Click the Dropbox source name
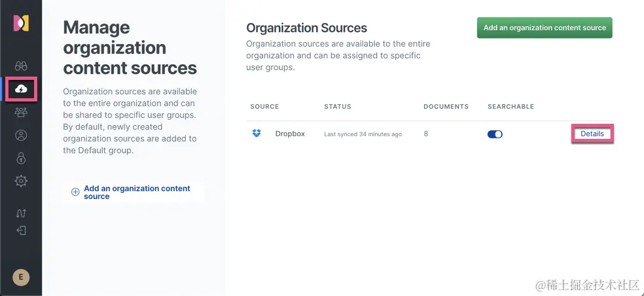 tap(290, 134)
